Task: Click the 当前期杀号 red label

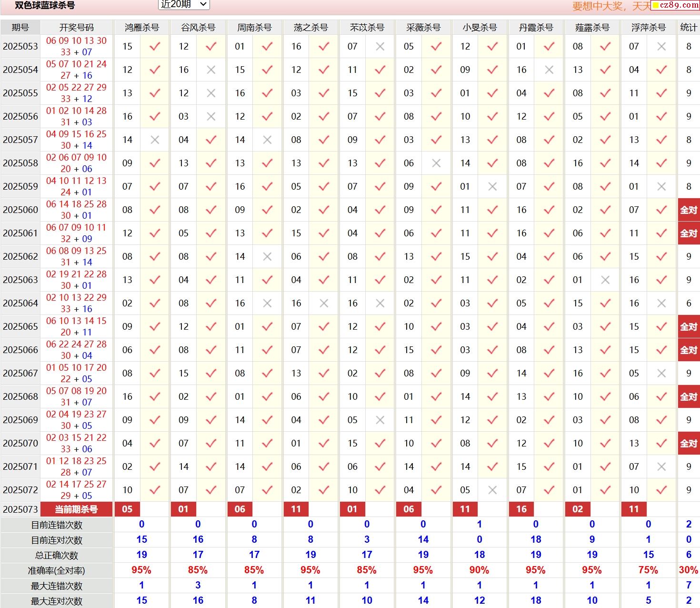Action: pyautogui.click(x=77, y=509)
